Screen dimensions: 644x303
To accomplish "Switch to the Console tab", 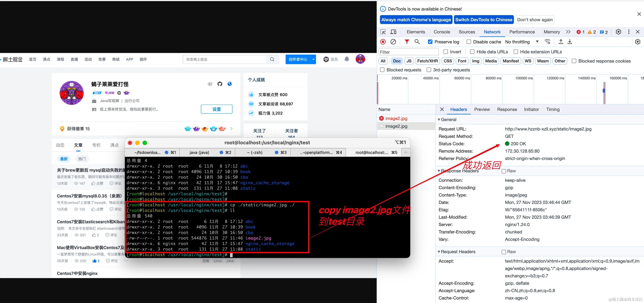I will (442, 32).
